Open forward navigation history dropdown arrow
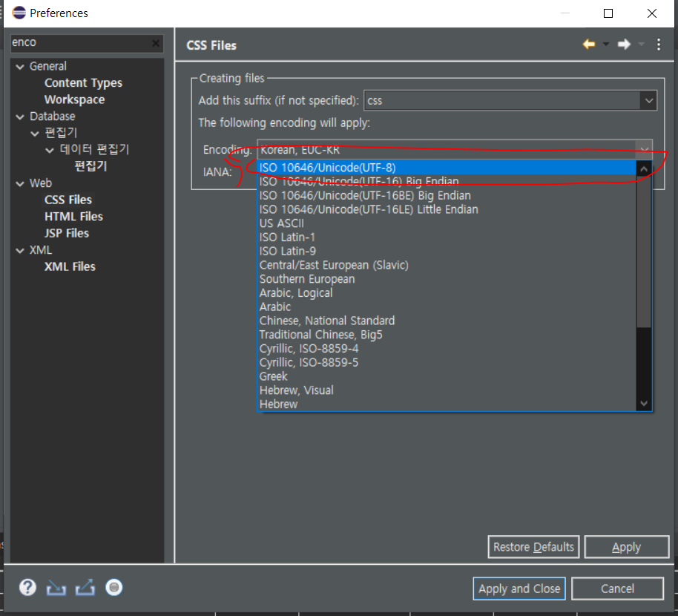This screenshot has width=678, height=616. (641, 44)
